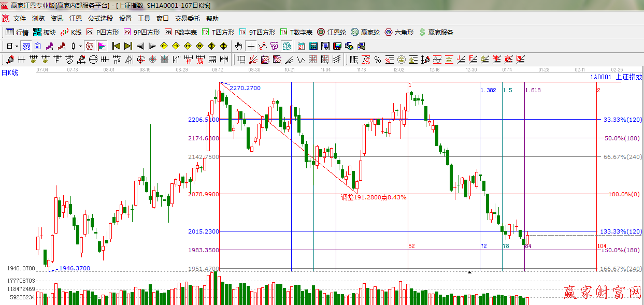Click the 日K线 period label on chart
644x305 pixels.
pos(9,73)
